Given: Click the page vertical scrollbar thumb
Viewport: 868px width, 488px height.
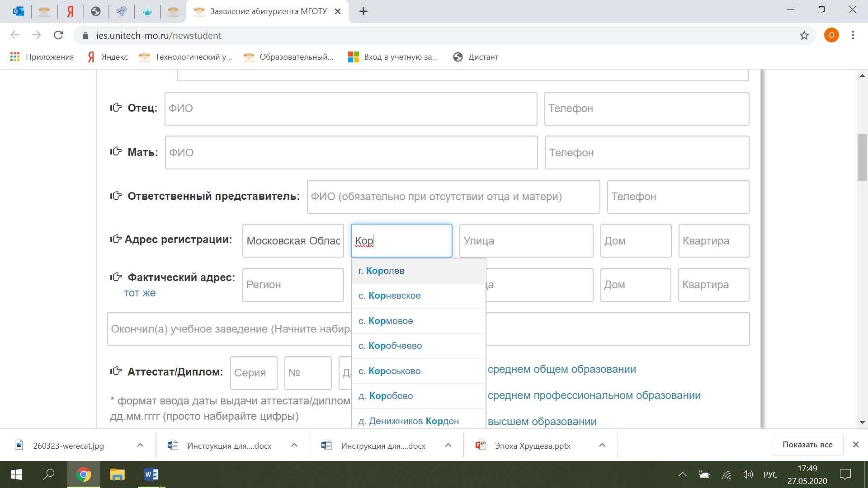Looking at the screenshot, I should (862, 158).
